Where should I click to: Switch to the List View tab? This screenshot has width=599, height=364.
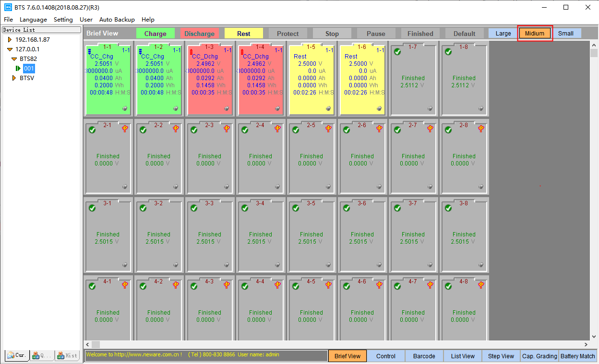[x=462, y=356]
